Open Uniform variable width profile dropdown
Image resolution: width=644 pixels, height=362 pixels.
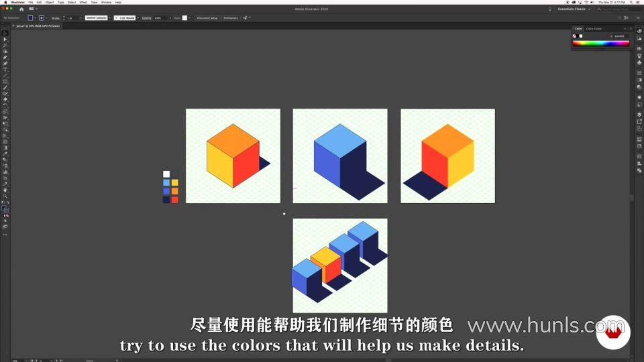110,18
